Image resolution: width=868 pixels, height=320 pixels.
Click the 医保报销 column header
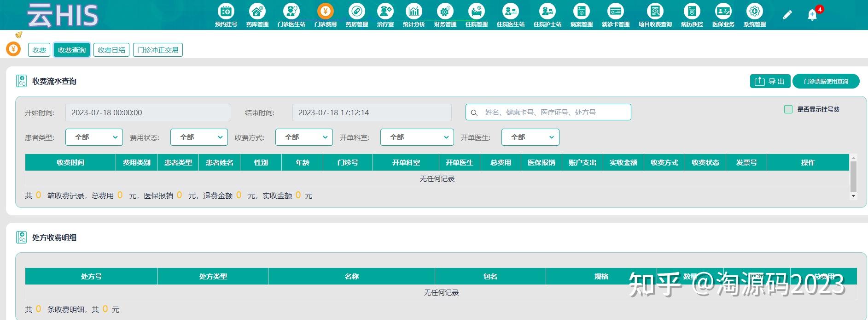[x=542, y=162]
